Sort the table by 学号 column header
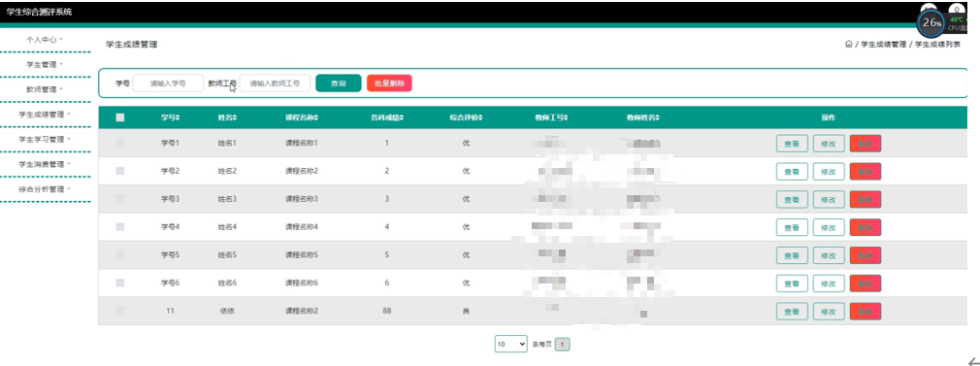Viewport: 980px width, 366px height. [x=170, y=117]
